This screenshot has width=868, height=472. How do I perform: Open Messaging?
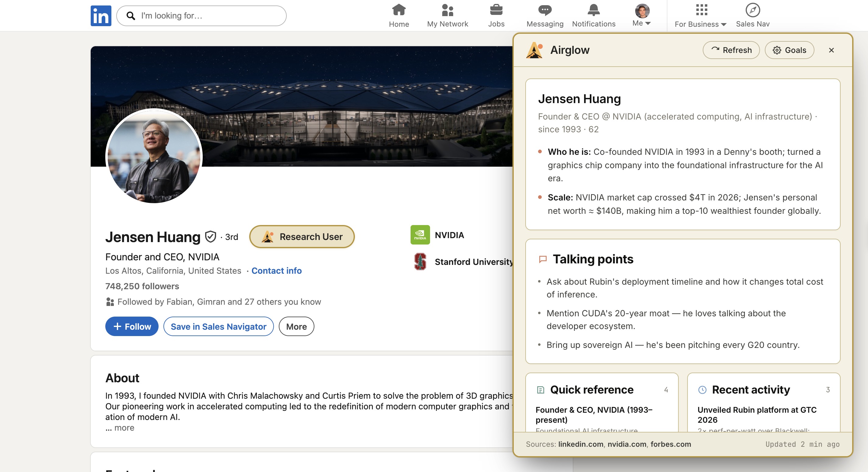[544, 16]
